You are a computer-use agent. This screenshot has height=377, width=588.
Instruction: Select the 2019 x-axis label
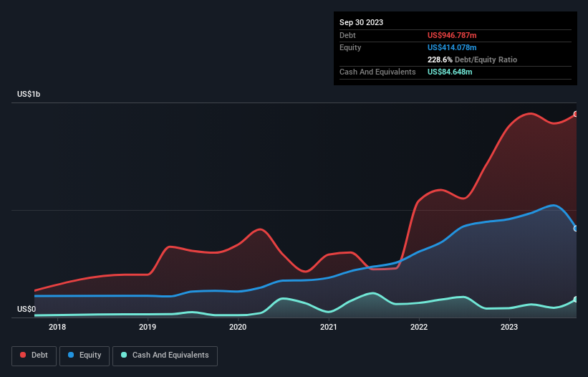(x=148, y=327)
